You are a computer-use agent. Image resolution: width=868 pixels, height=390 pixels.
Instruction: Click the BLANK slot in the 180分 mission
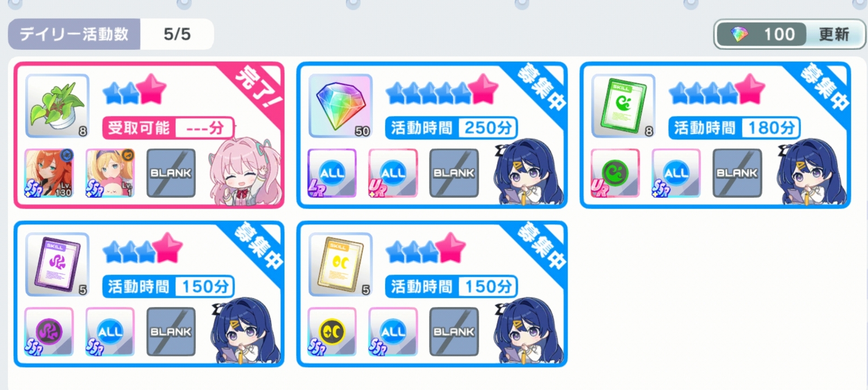pyautogui.click(x=737, y=173)
